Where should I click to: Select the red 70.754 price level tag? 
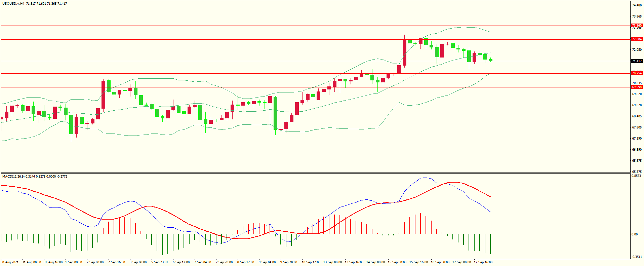[637, 73]
